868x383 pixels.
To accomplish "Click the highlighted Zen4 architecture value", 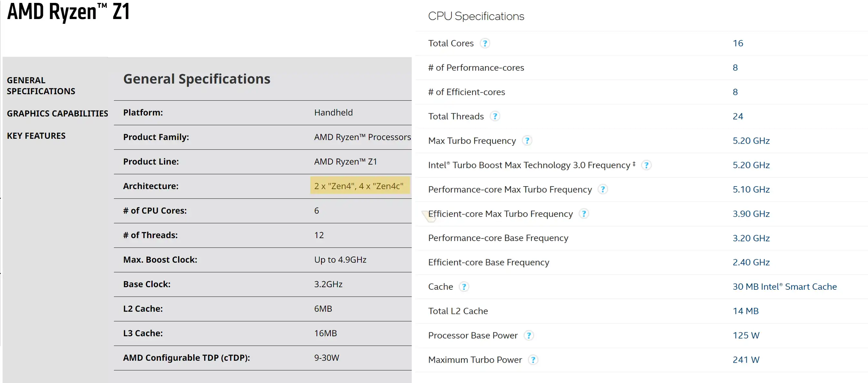I will pos(358,186).
